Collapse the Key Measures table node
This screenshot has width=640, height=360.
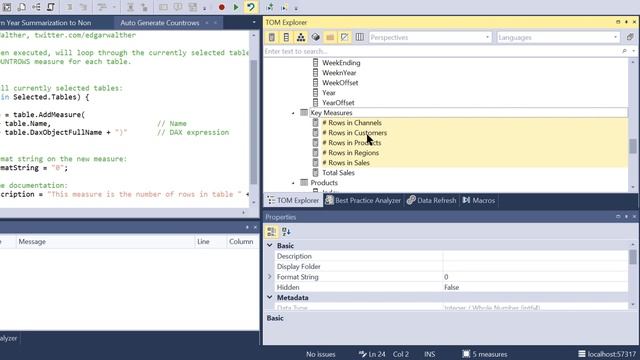(x=293, y=113)
